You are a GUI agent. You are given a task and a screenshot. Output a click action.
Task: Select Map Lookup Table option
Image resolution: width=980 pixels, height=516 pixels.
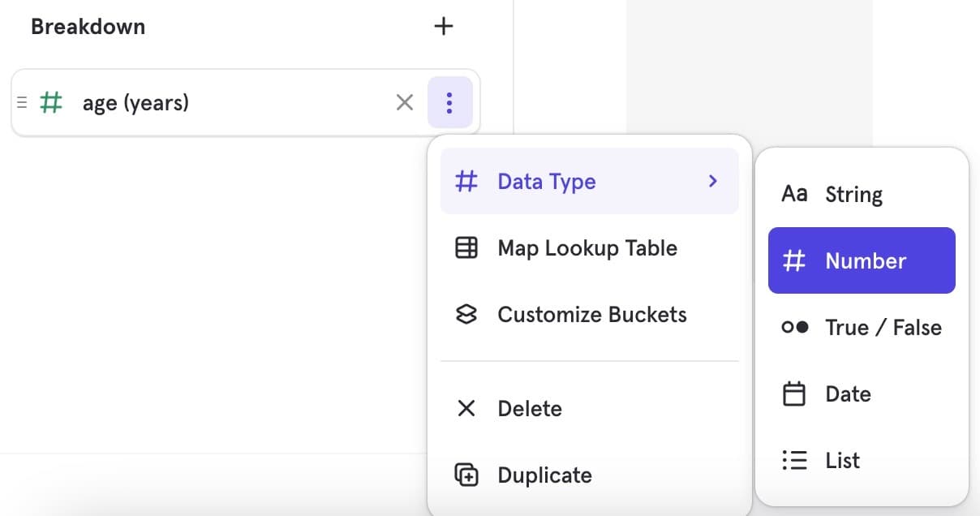[587, 248]
